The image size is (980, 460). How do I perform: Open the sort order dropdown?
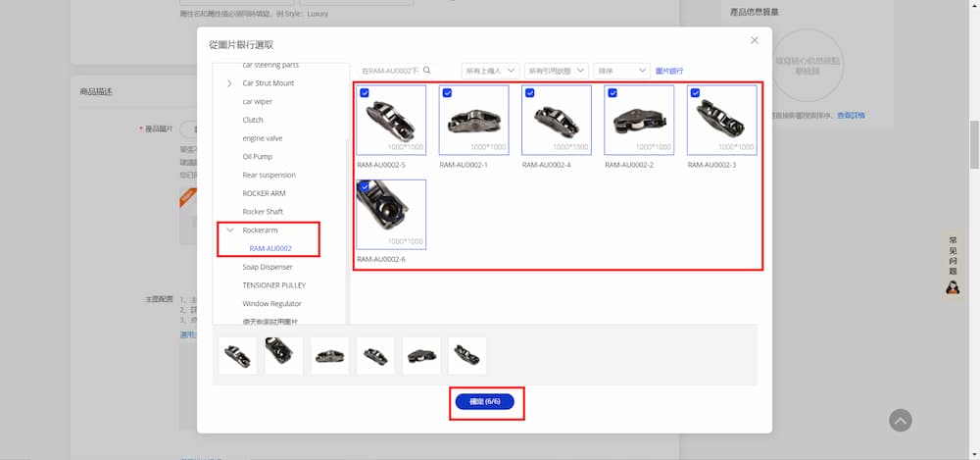click(621, 71)
